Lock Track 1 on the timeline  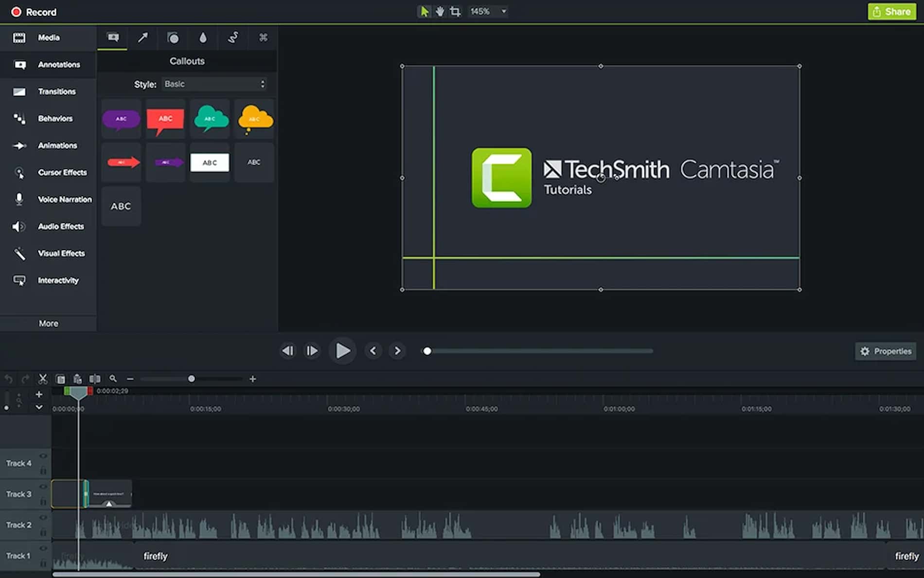click(x=43, y=563)
